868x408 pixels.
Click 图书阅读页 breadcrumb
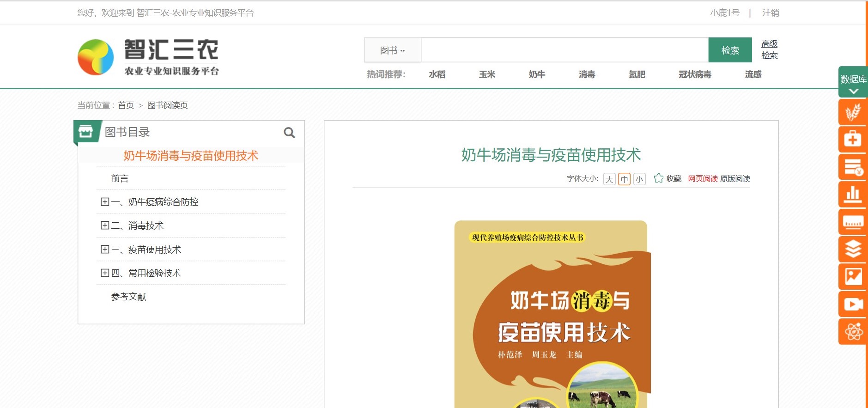(167, 105)
